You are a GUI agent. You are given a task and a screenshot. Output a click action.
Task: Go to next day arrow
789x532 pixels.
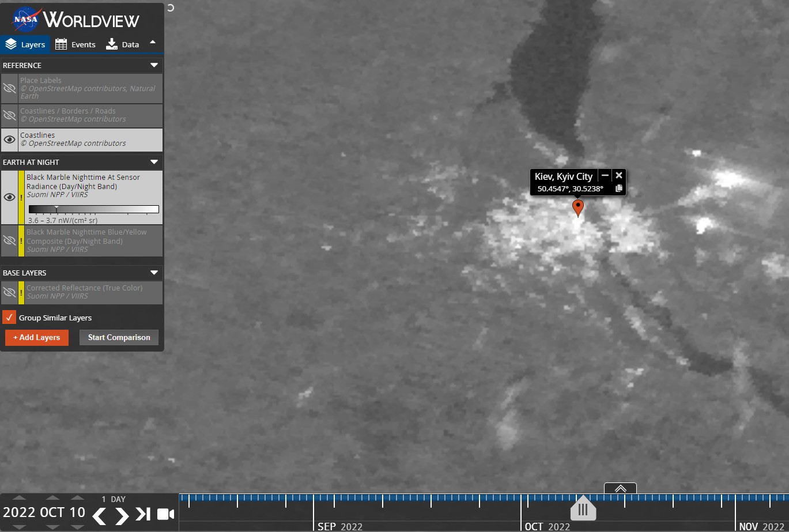122,515
